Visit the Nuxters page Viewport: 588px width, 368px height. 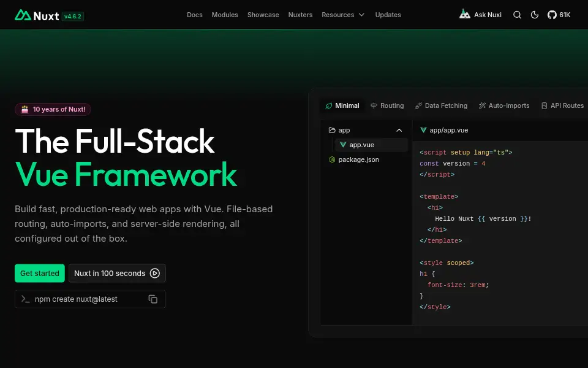[300, 15]
